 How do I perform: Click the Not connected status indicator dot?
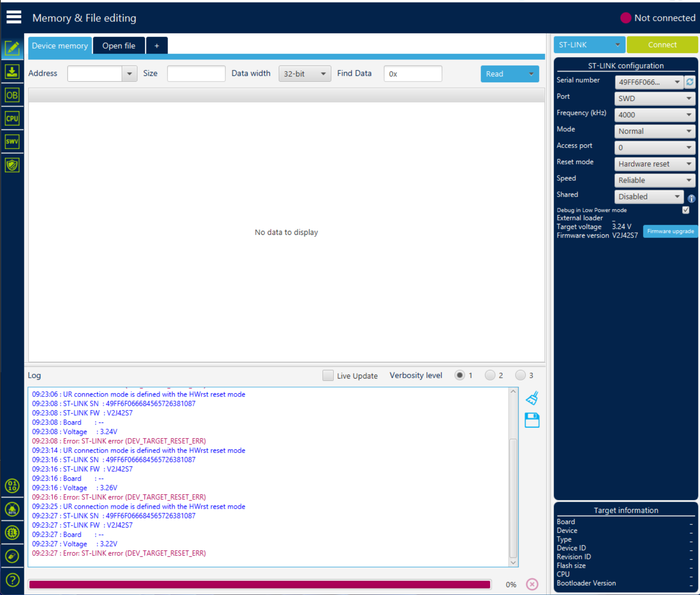pos(626,18)
